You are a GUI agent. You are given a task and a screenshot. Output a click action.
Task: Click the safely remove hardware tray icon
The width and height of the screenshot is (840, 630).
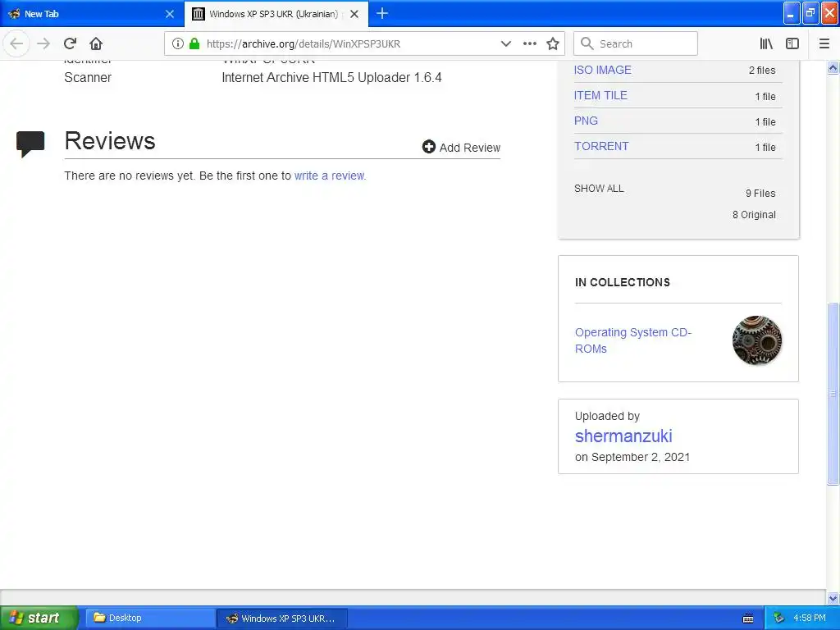pyautogui.click(x=779, y=619)
